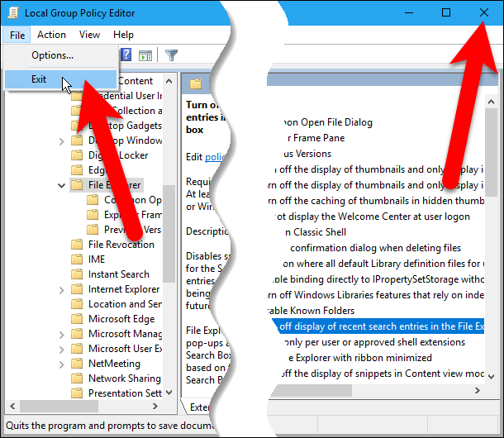
Task: Select the recent search entries policy row
Action: [378, 326]
